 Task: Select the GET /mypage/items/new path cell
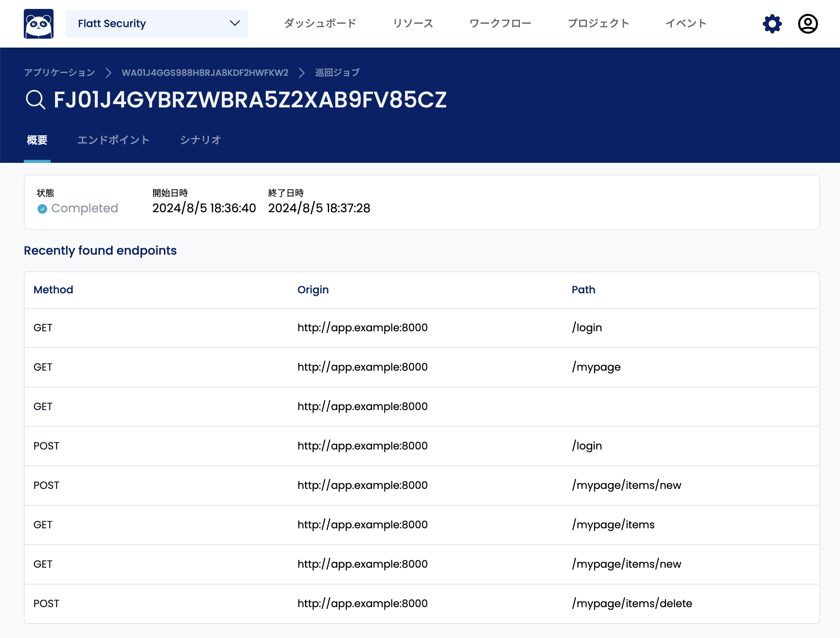click(x=627, y=564)
